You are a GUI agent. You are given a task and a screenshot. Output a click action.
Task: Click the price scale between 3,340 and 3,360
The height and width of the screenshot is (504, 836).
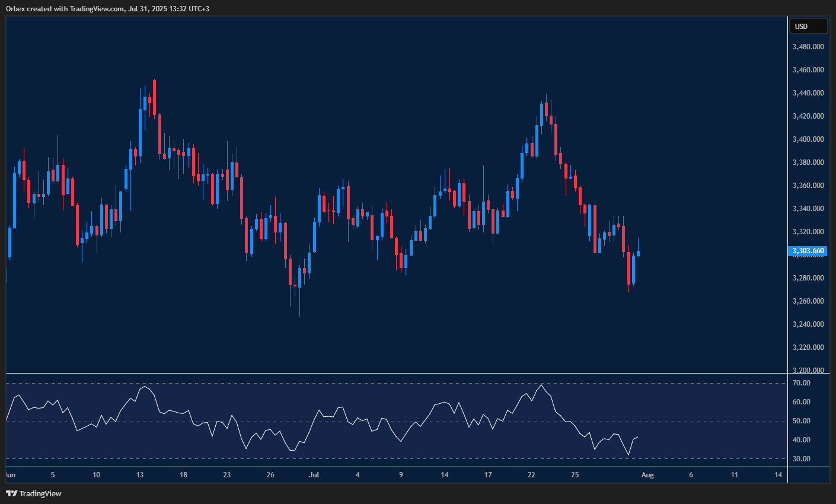click(807, 196)
